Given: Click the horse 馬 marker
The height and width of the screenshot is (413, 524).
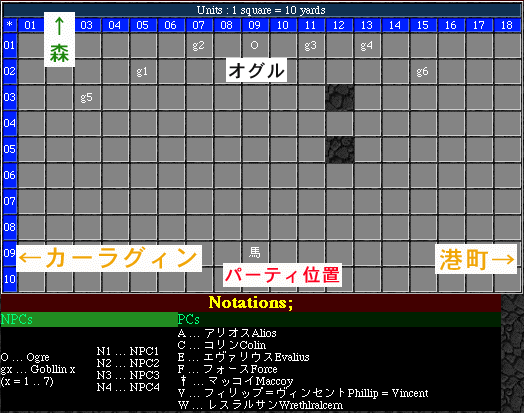Looking at the screenshot, I should pos(254,252).
